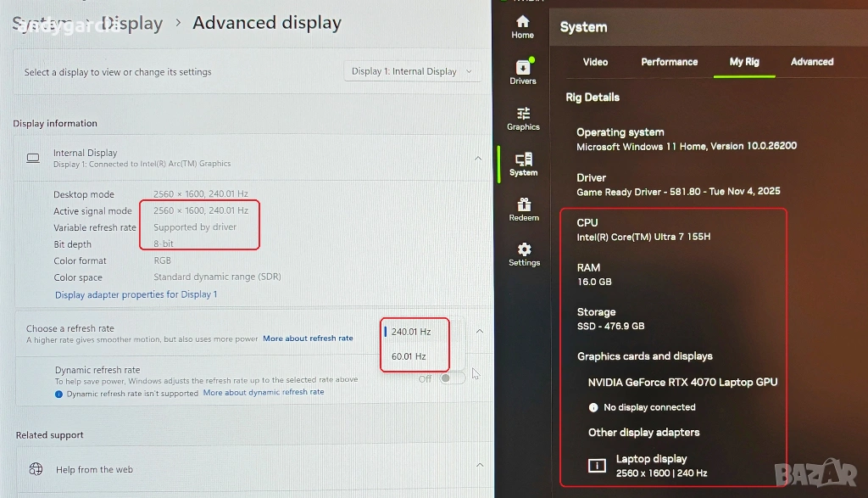Collapse the Internal Display information section

(x=478, y=158)
